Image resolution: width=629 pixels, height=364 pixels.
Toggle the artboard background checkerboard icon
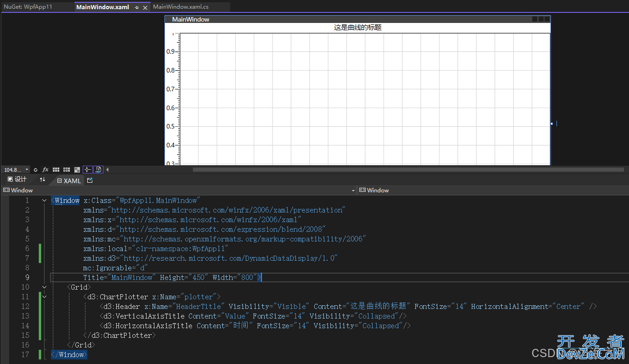77,170
